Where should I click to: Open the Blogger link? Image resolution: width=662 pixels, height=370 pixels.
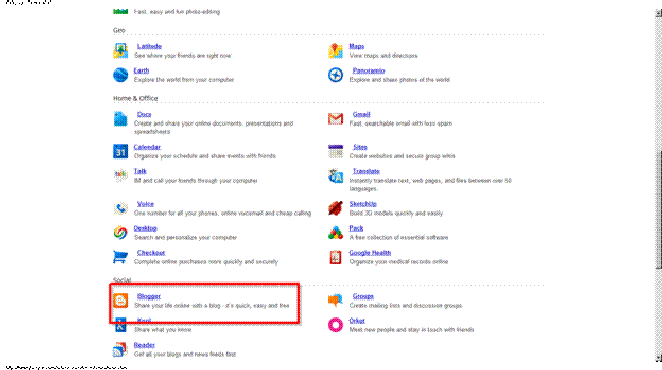(149, 296)
